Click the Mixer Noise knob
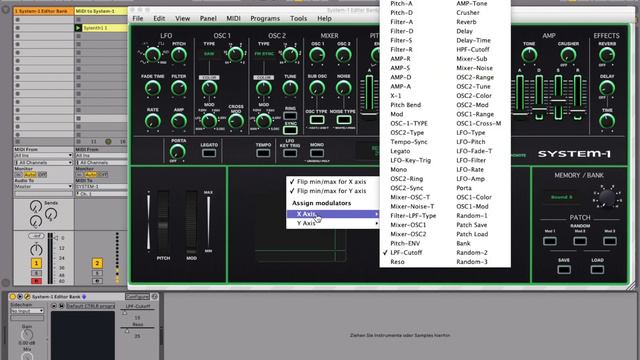The image size is (640, 360). (344, 88)
